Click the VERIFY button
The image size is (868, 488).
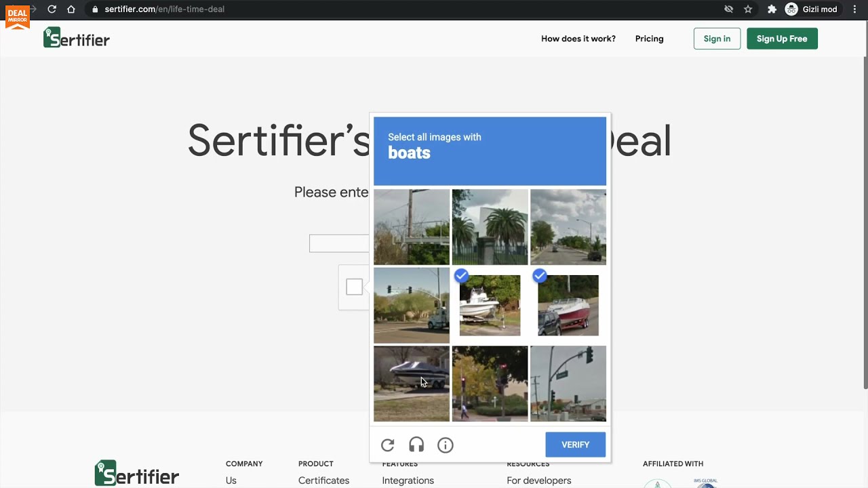[575, 445]
